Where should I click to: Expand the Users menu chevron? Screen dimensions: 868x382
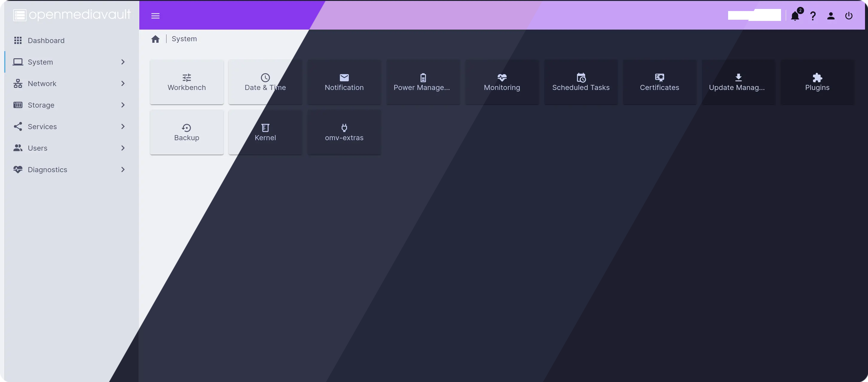[123, 148]
